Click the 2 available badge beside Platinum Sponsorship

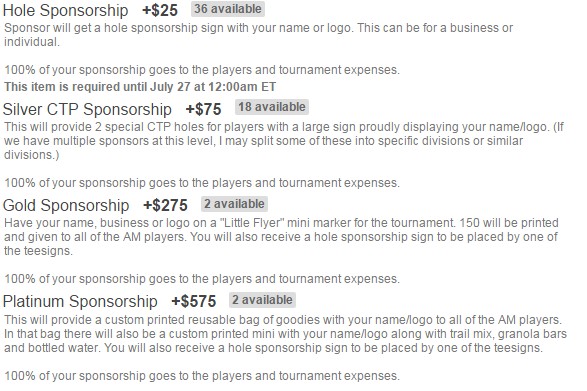pyautogui.click(x=262, y=300)
